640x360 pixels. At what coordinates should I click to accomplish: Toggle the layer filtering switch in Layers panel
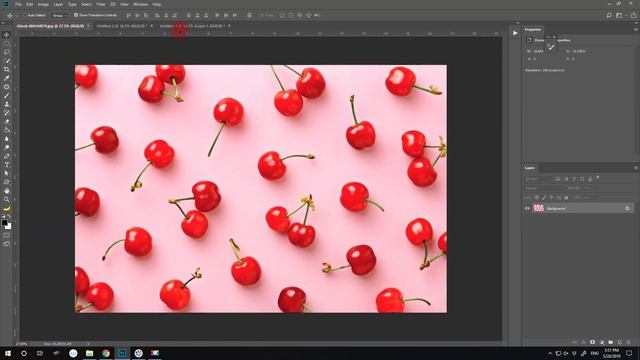[x=598, y=178]
